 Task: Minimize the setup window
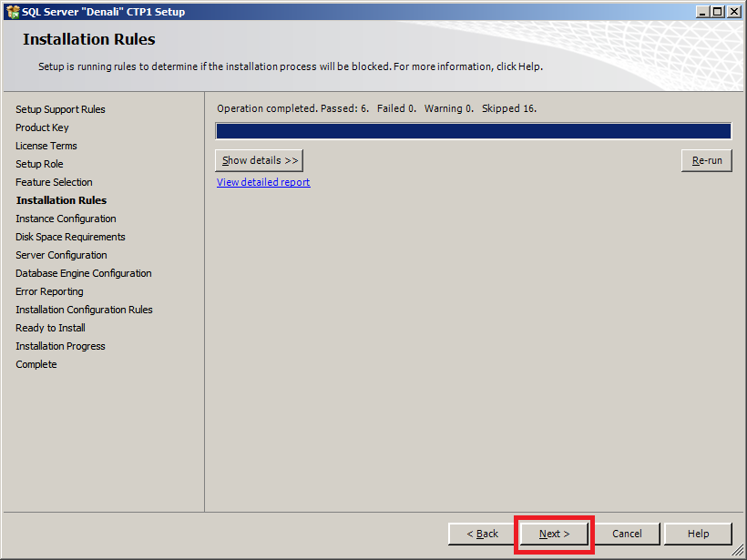tap(702, 12)
